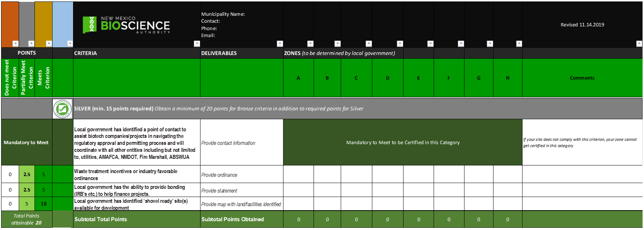
Task: Select the 5 points cell in the bonding row
Action: (44, 190)
